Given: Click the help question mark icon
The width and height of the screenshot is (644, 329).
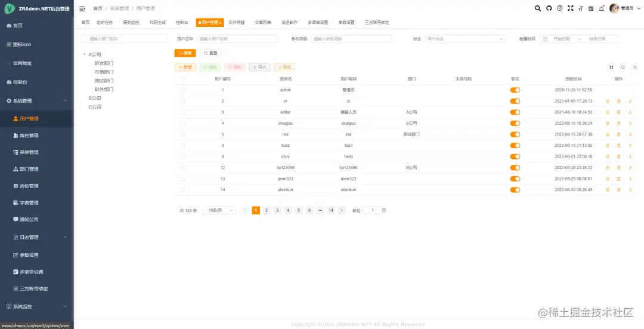Looking at the screenshot, I should (559, 8).
